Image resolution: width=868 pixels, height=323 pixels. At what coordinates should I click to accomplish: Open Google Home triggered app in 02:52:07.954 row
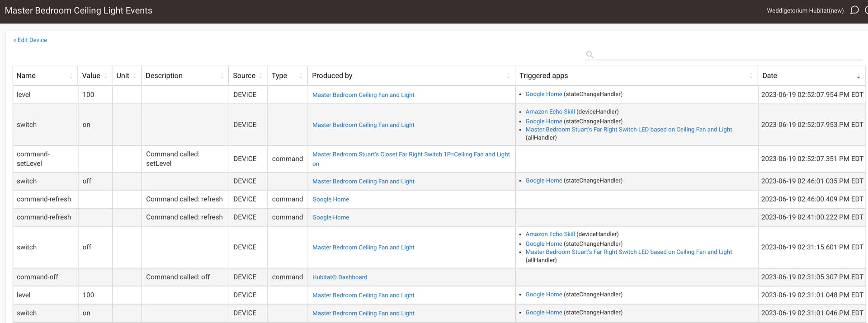coord(544,94)
